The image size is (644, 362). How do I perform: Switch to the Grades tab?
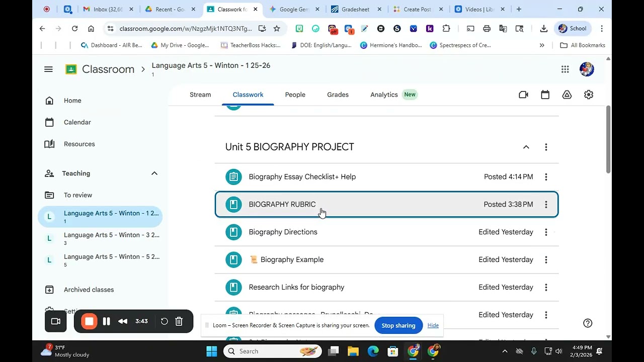coord(338,95)
